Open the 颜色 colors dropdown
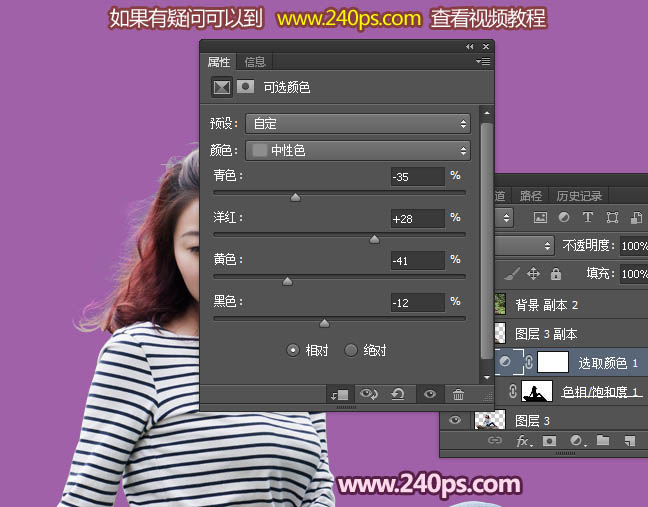Screen dimensions: 648x507 [x=358, y=151]
